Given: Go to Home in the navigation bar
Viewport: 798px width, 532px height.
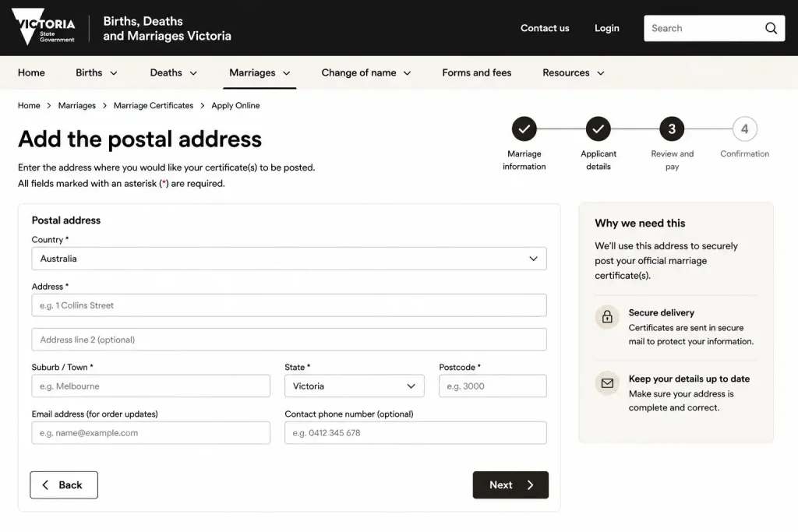Looking at the screenshot, I should 31,72.
